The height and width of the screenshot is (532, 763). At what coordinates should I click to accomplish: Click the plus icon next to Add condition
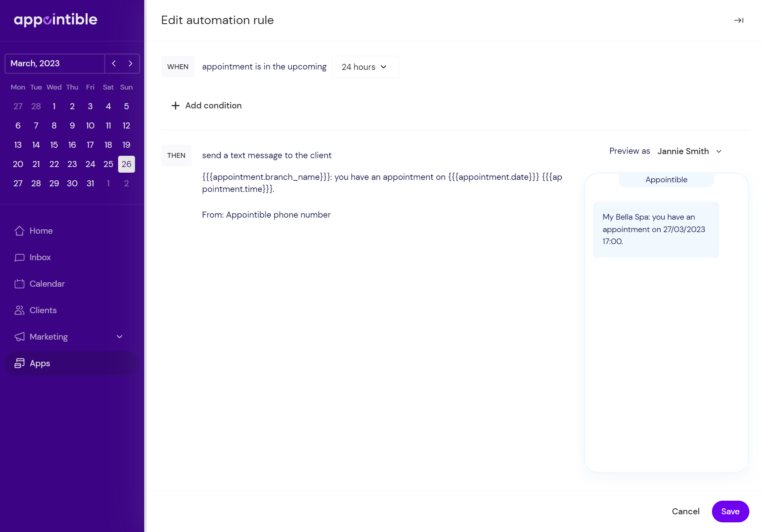pyautogui.click(x=175, y=106)
